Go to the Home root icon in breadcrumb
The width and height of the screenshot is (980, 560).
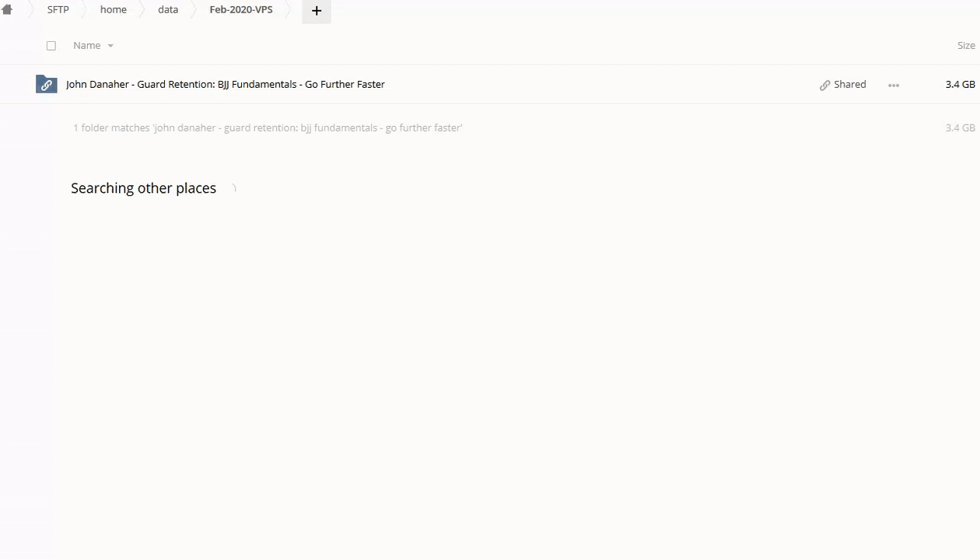click(7, 10)
